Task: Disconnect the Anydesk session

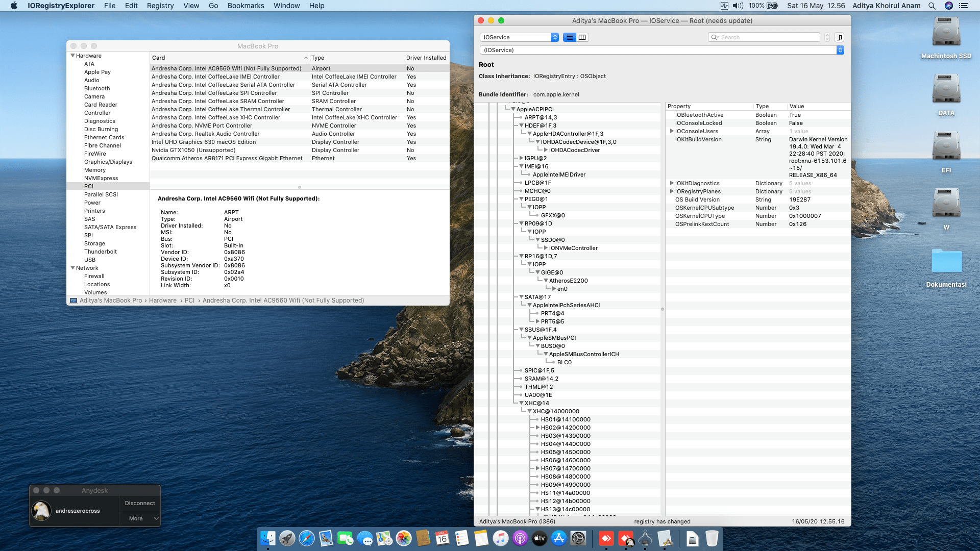Action: pyautogui.click(x=140, y=503)
